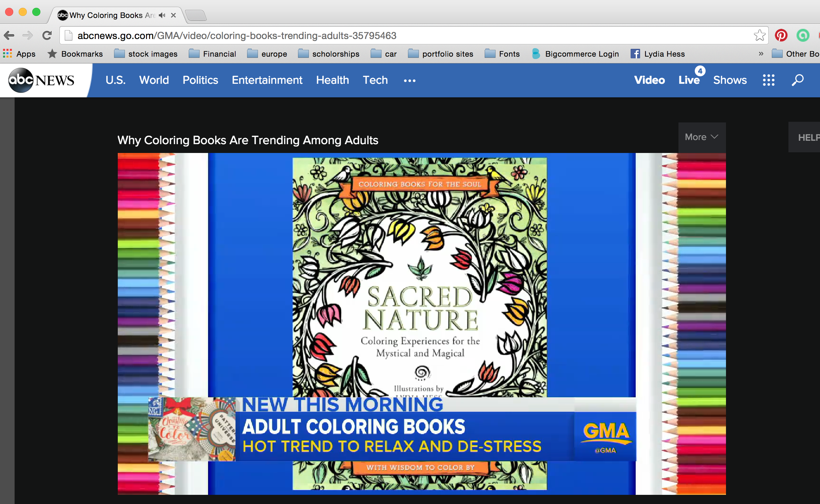Open the Tech section
The height and width of the screenshot is (504, 820).
click(375, 80)
